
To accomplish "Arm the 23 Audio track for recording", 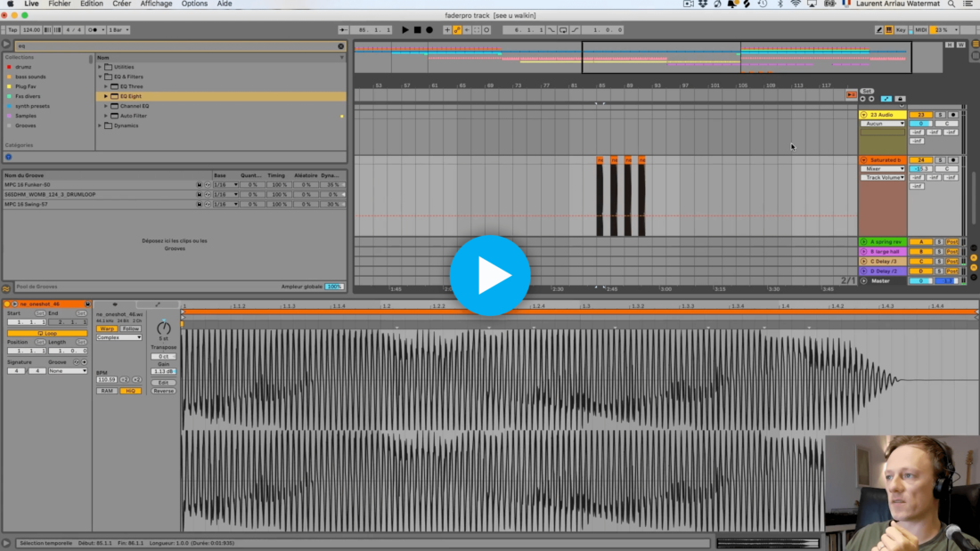I will pos(953,115).
